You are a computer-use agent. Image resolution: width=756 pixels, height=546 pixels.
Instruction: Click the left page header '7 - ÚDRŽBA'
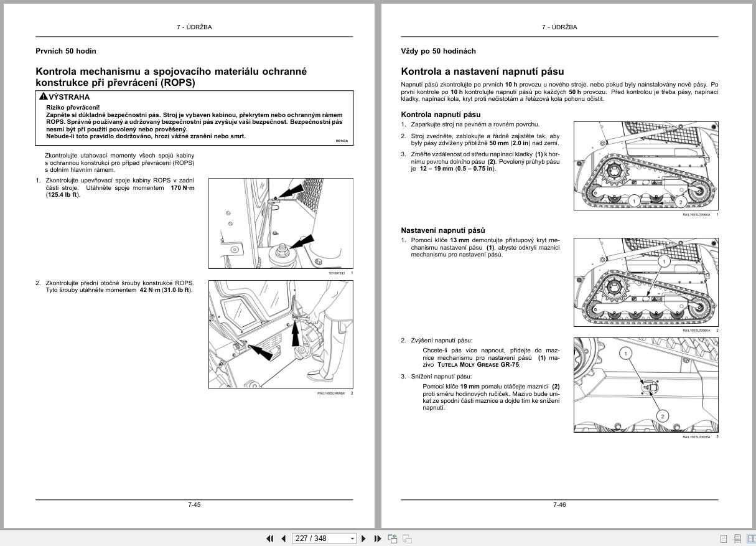[x=194, y=27]
